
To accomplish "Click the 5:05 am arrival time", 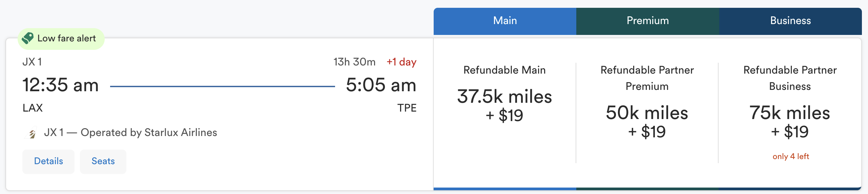I will point(381,85).
